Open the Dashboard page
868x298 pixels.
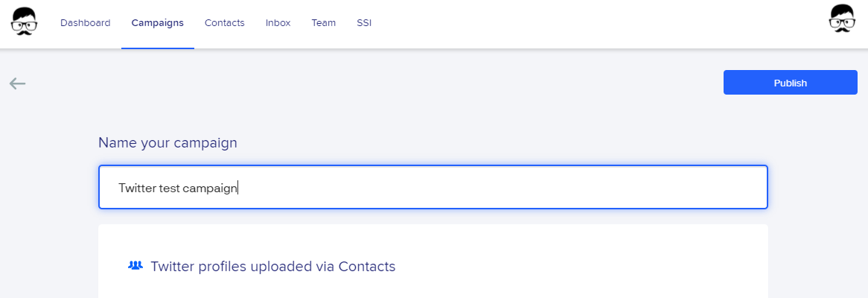coord(86,23)
